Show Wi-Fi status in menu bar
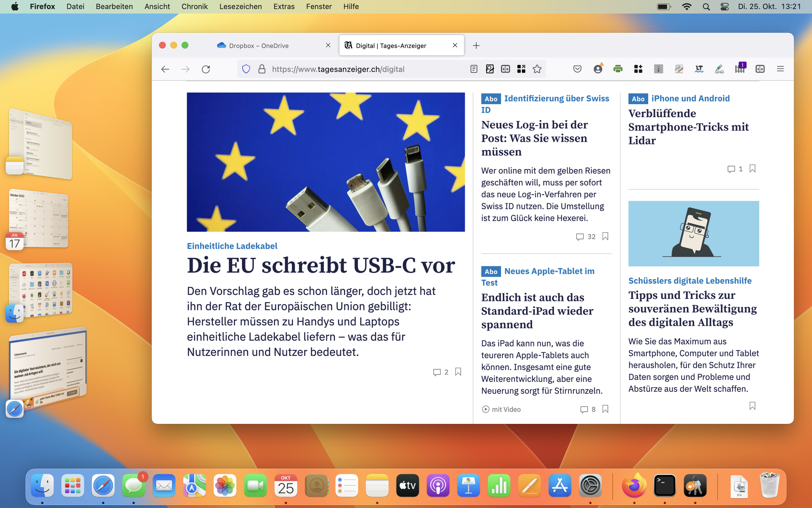The image size is (812, 508). click(687, 7)
